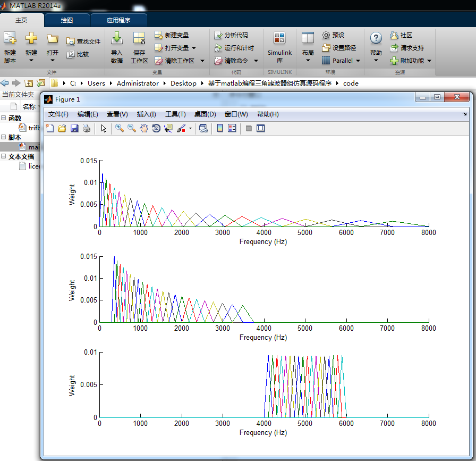
Task: Click the Hide Plot Tools icon
Action: (249, 128)
